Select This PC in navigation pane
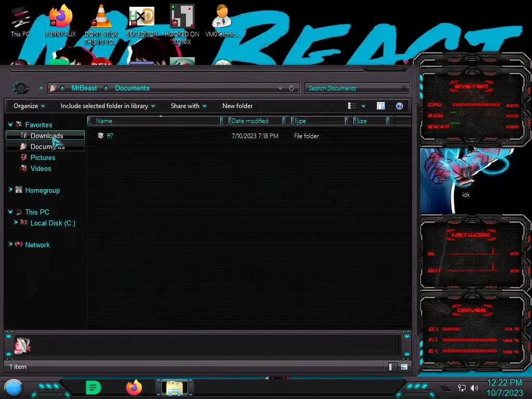Screen dimensions: 532x399 [37, 212]
